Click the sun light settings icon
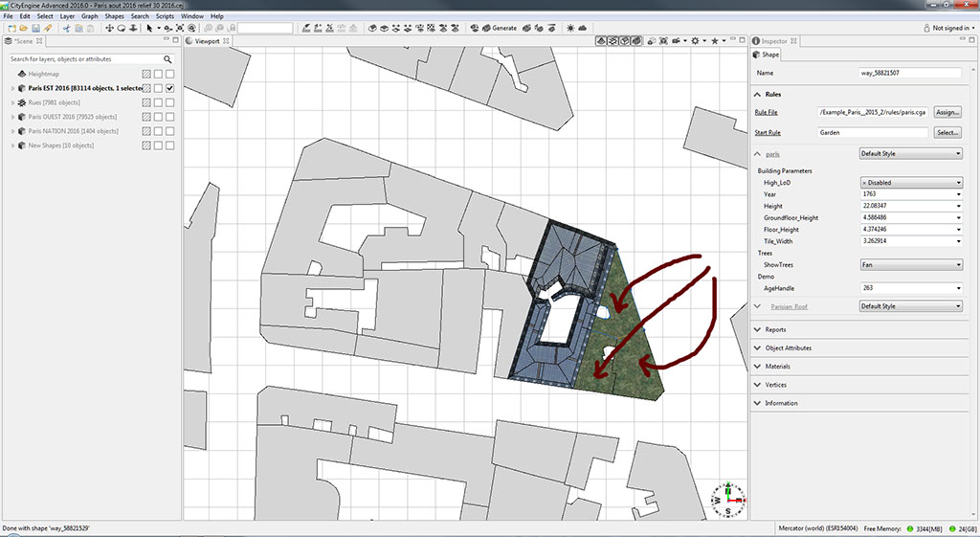This screenshot has width=980, height=537. click(570, 28)
